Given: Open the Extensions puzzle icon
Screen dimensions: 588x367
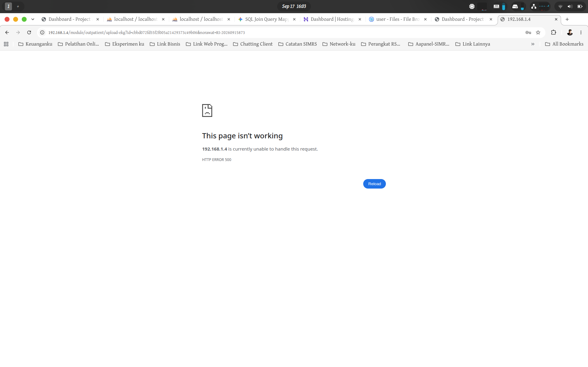Looking at the screenshot, I should 553,32.
